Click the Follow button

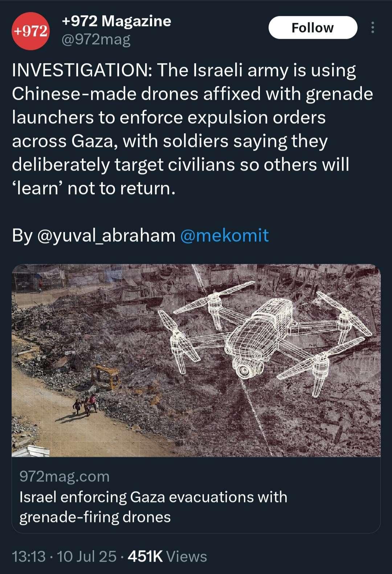(313, 28)
